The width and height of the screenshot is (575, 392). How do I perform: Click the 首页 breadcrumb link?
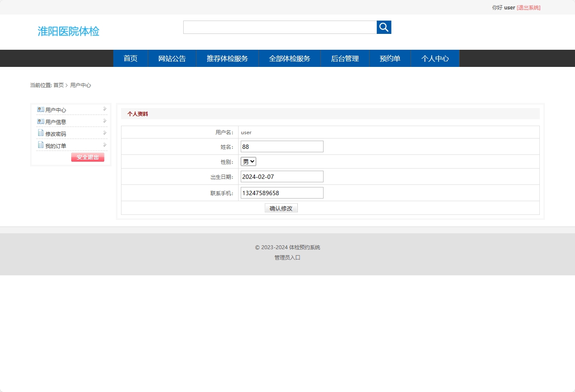57,85
